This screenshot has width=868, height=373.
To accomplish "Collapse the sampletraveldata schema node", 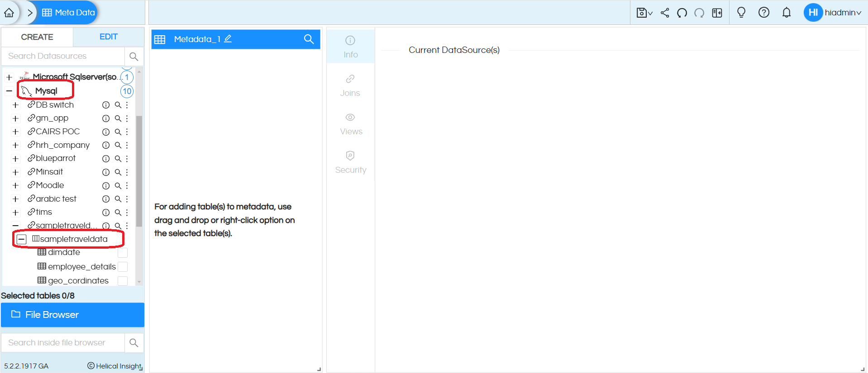I will pyautogui.click(x=21, y=239).
